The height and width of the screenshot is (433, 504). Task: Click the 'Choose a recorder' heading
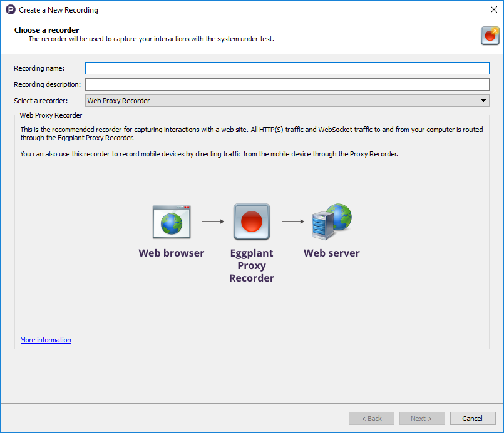[x=46, y=30]
